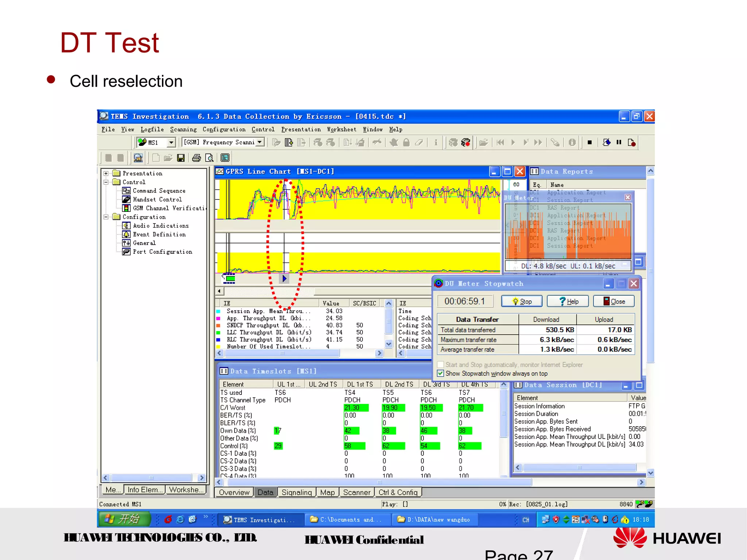Click the magenta App Throughput DL color swatch
Screen dimensions: 747x560
click(x=218, y=318)
